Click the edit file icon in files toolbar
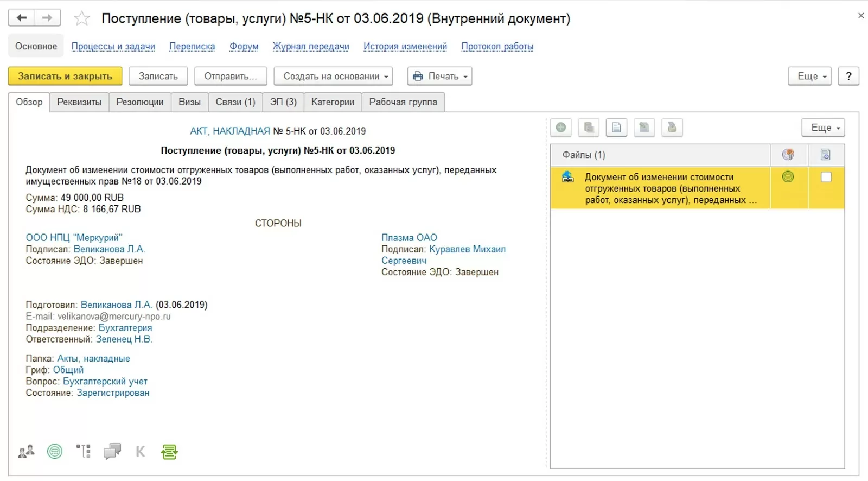Image resolution: width=868 pixels, height=481 pixels. click(644, 128)
